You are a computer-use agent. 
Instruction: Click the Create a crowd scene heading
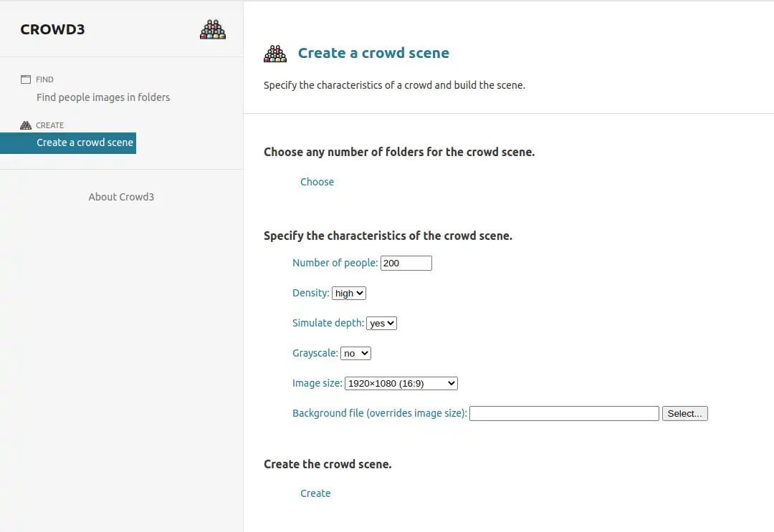tap(373, 53)
